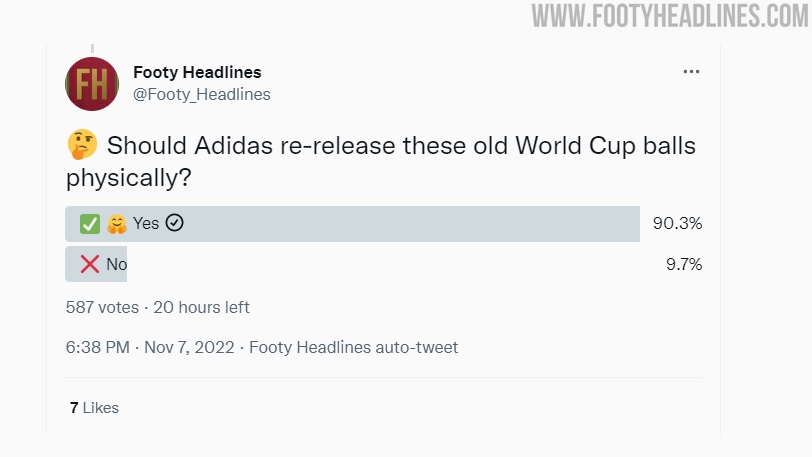Open the Footy Headlines auto-tweet source
Viewport: 812px width, 457px height.
353,348
